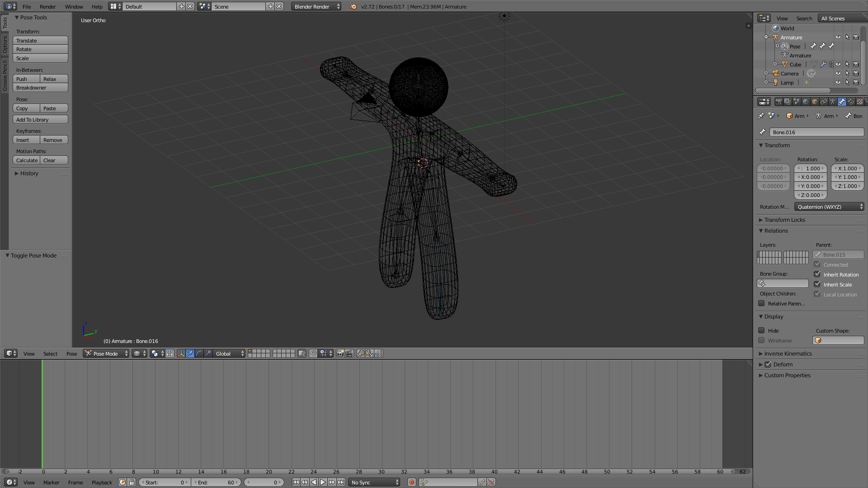
Task: Click the timeline record button
Action: [412, 482]
